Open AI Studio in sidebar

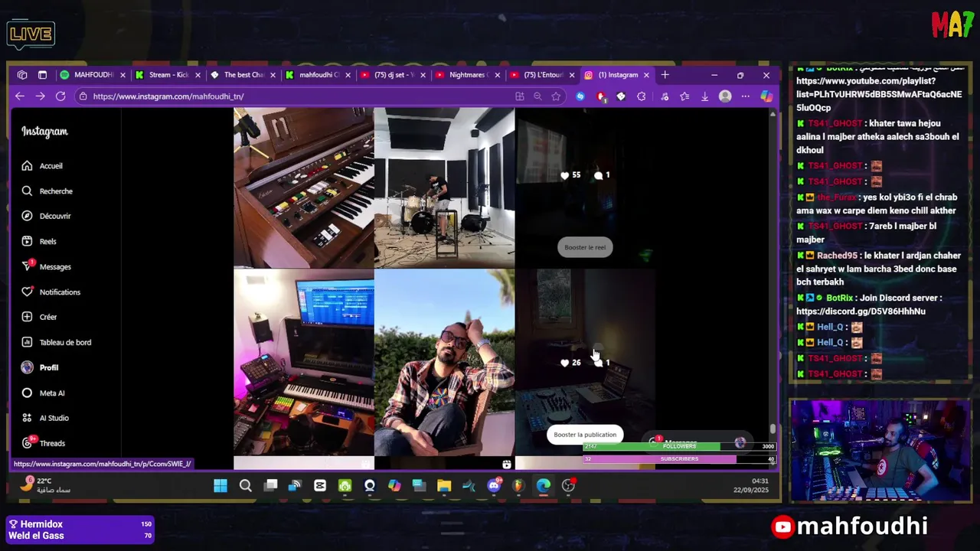[45, 418]
